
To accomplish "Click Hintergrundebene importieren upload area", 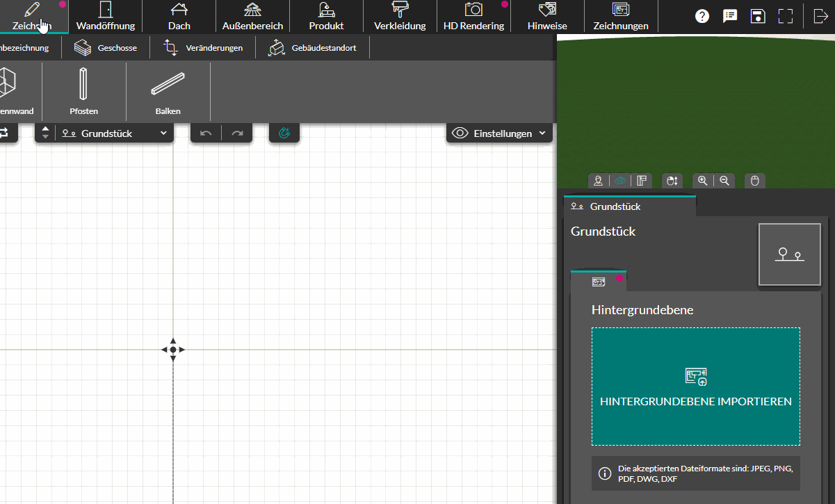I will (x=696, y=387).
